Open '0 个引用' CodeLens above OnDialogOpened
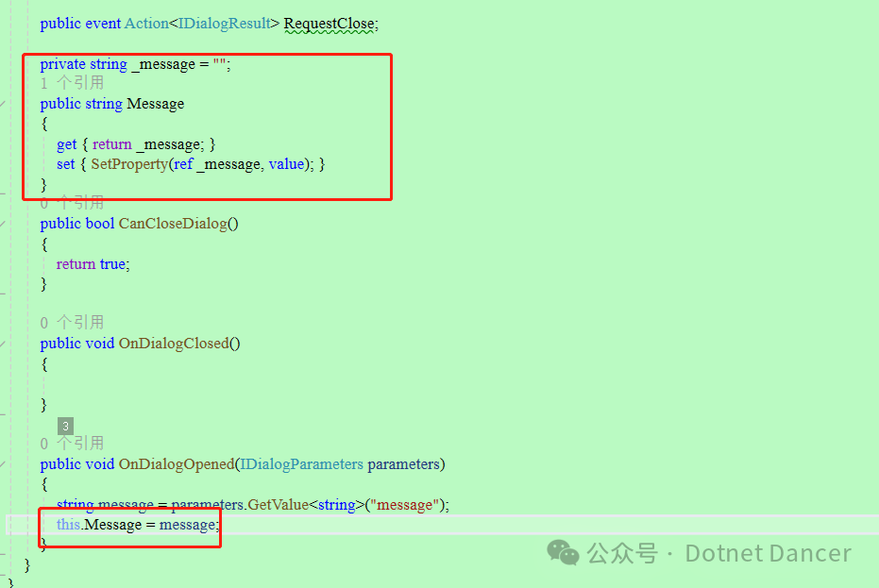The image size is (879, 588). [x=72, y=444]
